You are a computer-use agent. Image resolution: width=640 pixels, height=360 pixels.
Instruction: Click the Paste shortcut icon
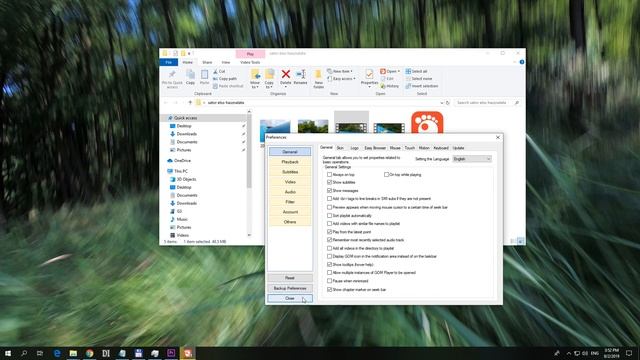[216, 86]
